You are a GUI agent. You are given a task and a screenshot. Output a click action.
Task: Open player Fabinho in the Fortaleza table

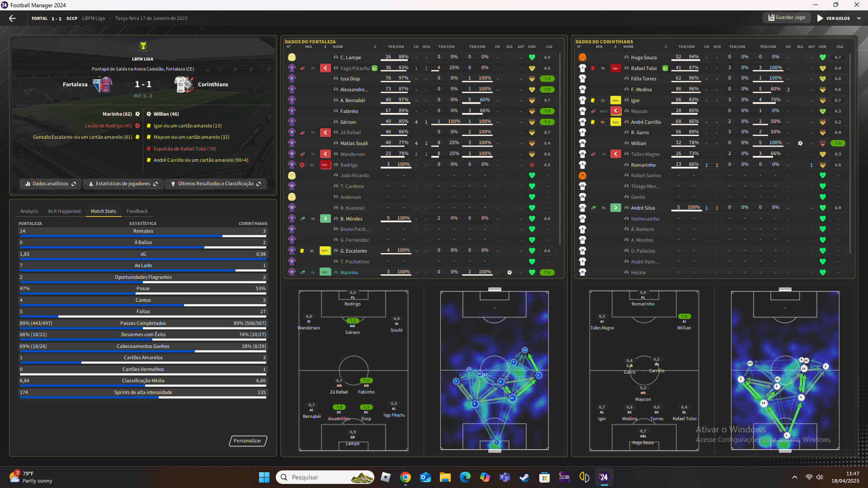(349, 111)
